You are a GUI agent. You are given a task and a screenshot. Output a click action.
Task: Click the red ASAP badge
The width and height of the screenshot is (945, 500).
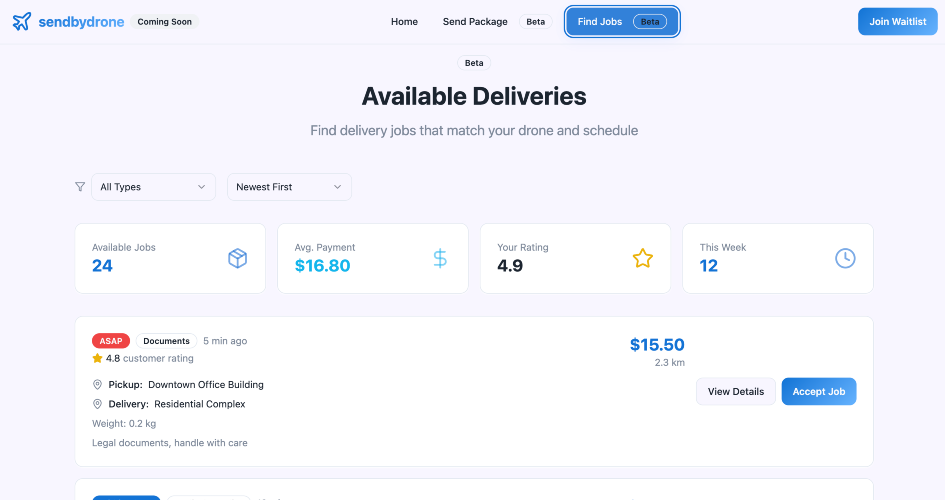click(111, 341)
